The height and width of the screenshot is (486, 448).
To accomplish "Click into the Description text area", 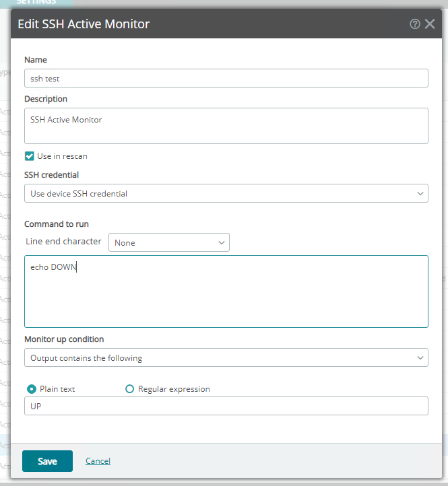I will (226, 126).
